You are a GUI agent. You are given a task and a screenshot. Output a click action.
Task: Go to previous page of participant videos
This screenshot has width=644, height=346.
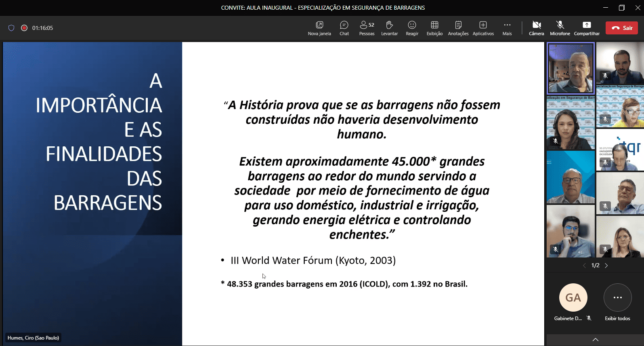click(584, 266)
